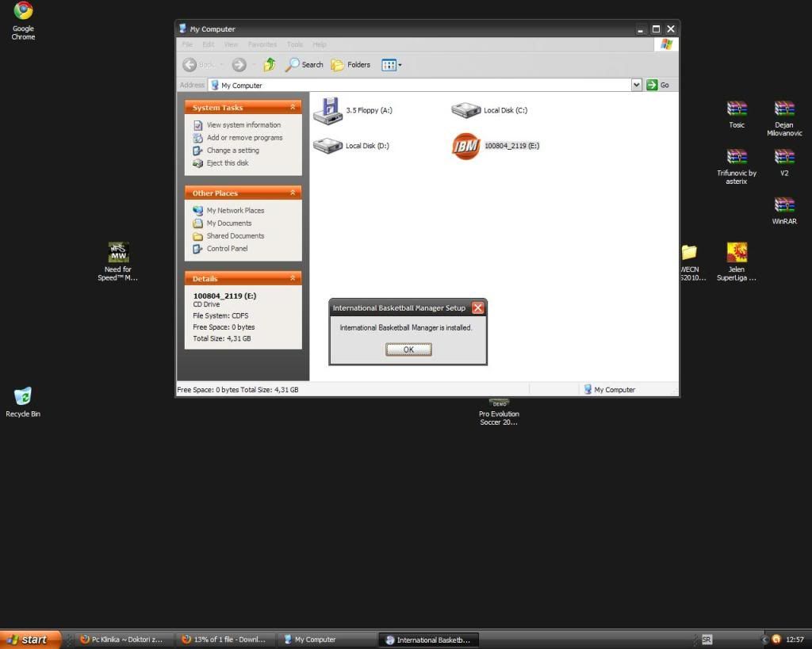Minimize the My Computer window
Image resolution: width=812 pixels, height=649 pixels.
tap(641, 29)
